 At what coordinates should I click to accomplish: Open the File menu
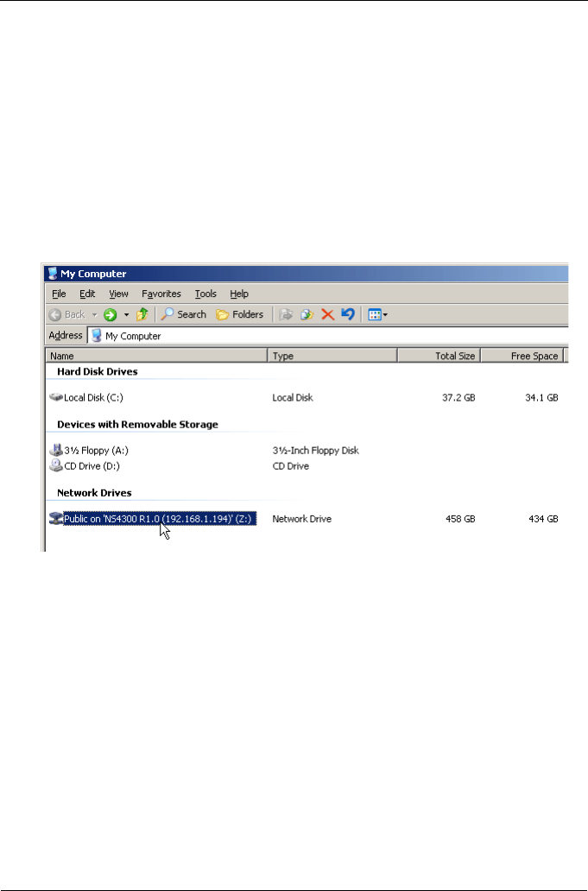coord(59,294)
